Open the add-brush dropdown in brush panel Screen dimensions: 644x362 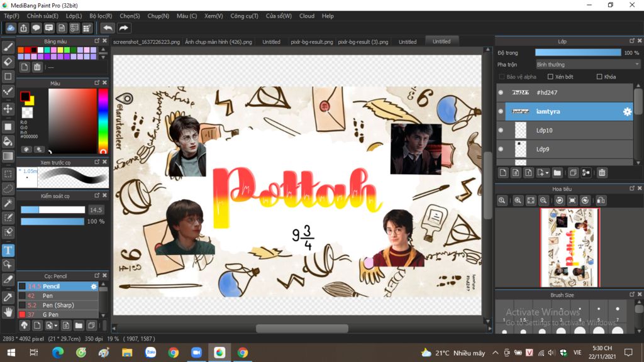tap(56, 326)
